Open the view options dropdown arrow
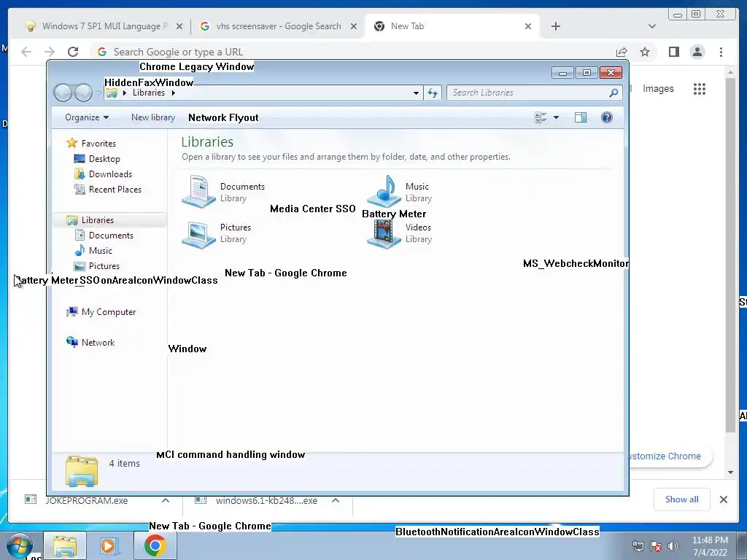This screenshot has height=560, width=747. coord(556,117)
